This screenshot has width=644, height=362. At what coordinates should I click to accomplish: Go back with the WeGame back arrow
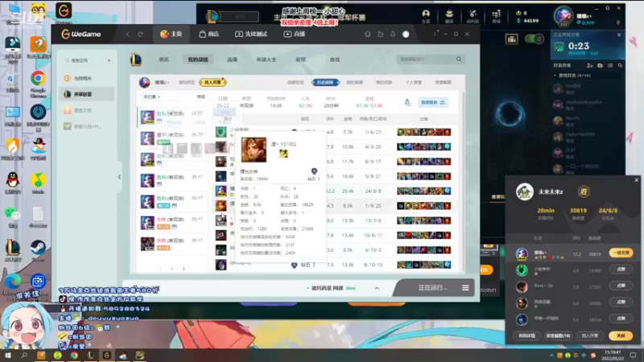point(128,34)
